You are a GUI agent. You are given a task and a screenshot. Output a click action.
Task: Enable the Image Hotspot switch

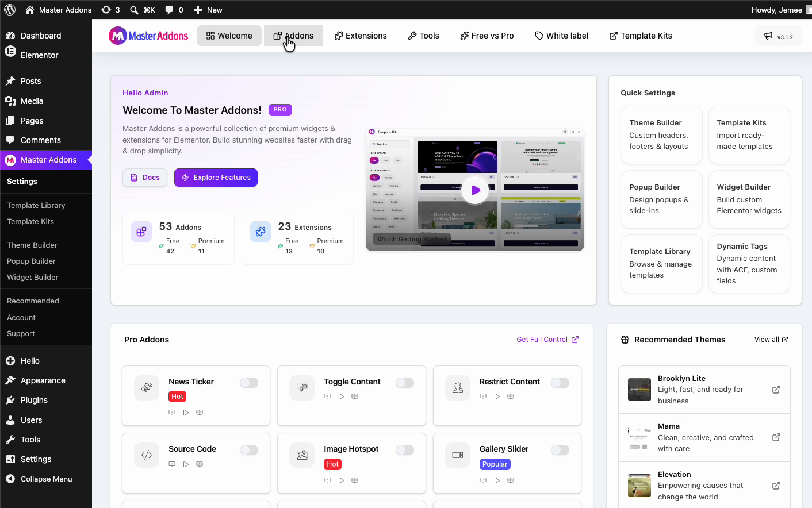point(405,450)
